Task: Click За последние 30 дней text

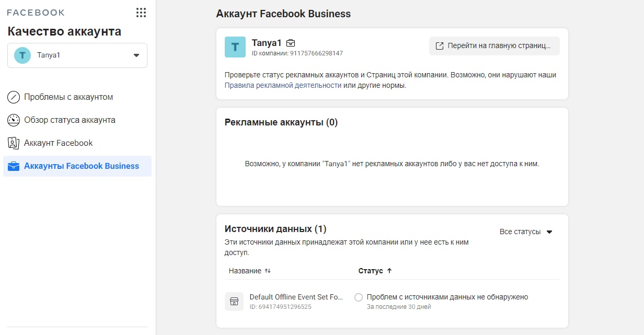Action: click(399, 307)
